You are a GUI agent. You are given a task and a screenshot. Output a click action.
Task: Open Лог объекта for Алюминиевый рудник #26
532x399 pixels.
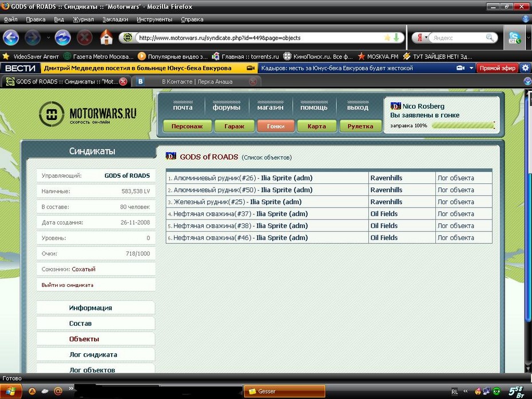pos(456,178)
